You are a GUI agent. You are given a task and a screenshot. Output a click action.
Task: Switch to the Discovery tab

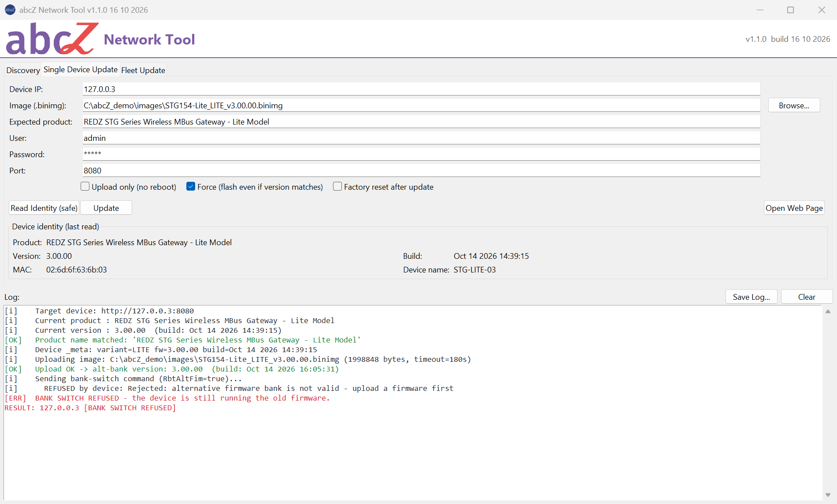tap(23, 70)
